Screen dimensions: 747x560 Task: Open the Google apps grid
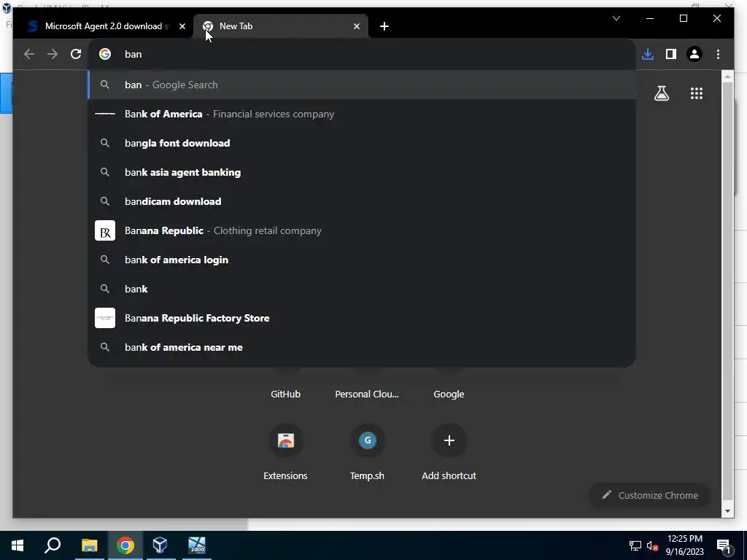pyautogui.click(x=697, y=93)
